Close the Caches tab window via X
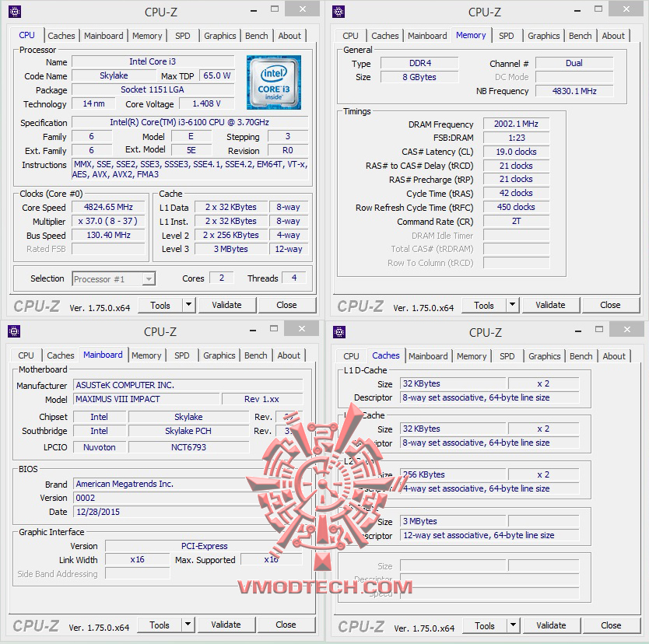 tap(627, 329)
